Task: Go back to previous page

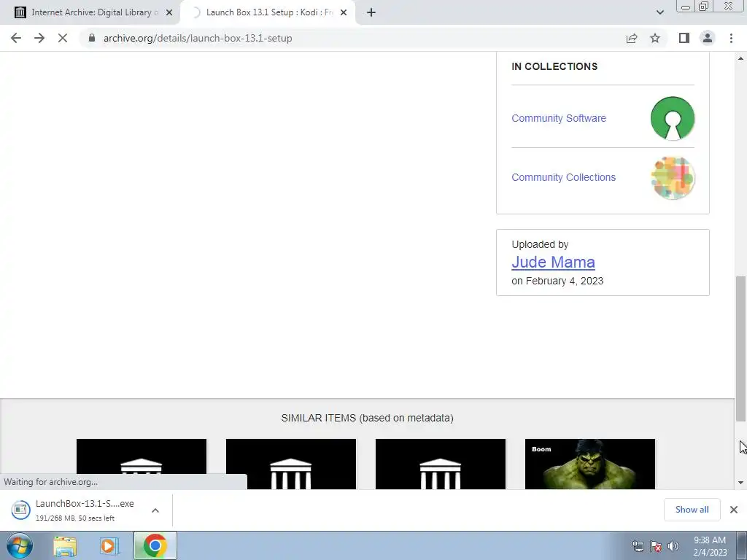Action: click(x=16, y=38)
